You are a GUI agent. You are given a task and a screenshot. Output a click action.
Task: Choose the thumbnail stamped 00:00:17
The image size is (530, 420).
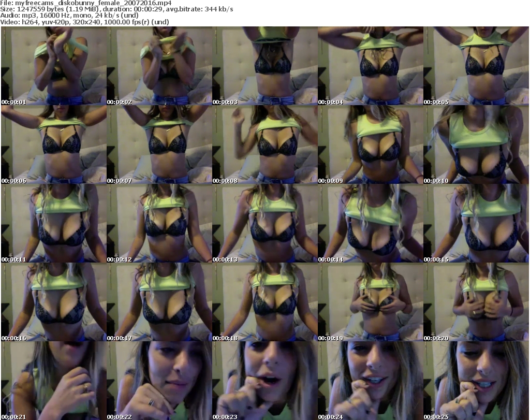(x=159, y=302)
